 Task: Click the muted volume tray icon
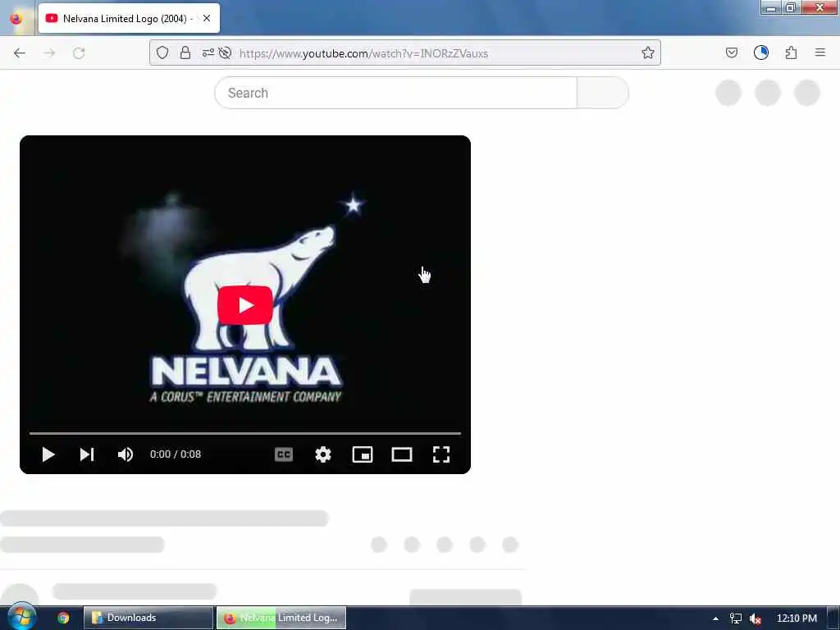coord(756,619)
